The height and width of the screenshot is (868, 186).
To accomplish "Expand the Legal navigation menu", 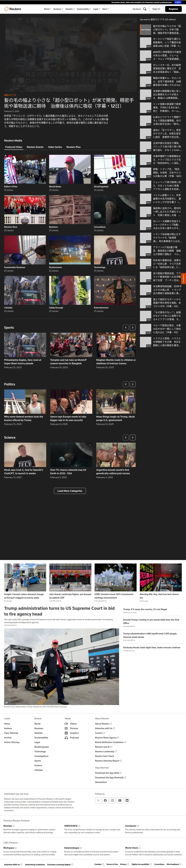I will point(96,9).
